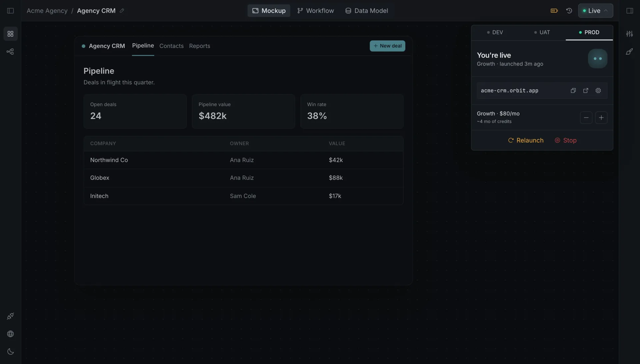Open the node graph icon in sidebar
Screen dimensions: 640x364
tap(10, 52)
